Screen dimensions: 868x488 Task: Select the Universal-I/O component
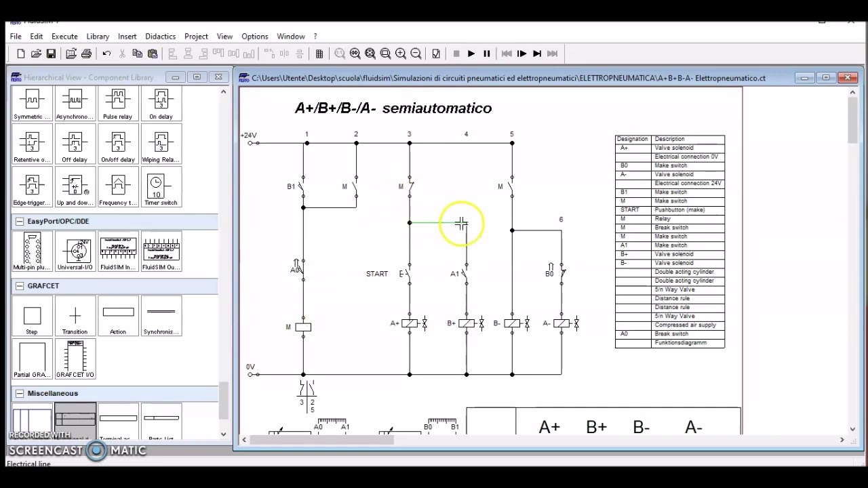(75, 251)
